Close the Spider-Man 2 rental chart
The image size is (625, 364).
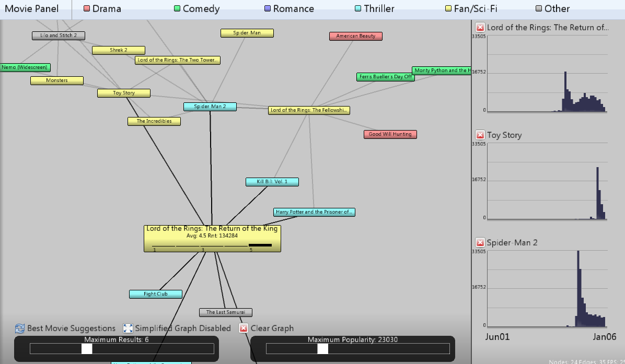point(480,242)
